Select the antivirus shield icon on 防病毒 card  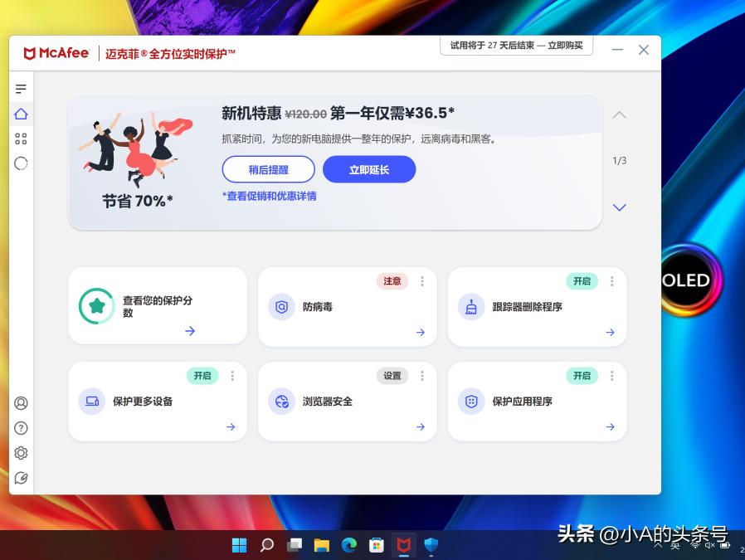tap(281, 306)
